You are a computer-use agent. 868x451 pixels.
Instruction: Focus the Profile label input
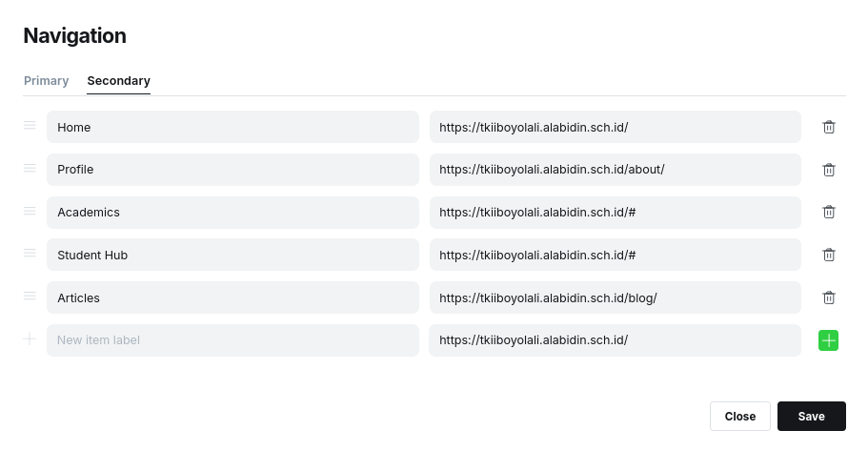coord(232,170)
